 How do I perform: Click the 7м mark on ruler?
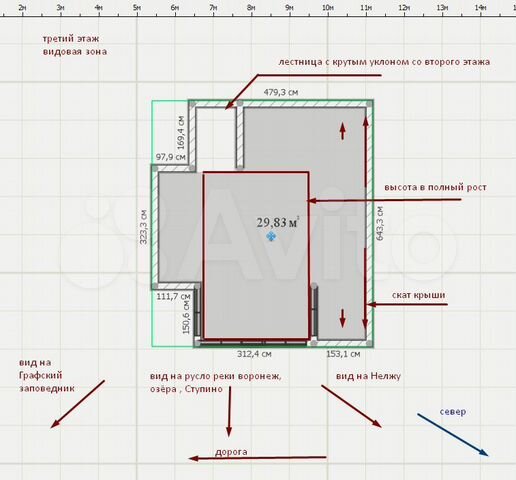click(x=213, y=8)
